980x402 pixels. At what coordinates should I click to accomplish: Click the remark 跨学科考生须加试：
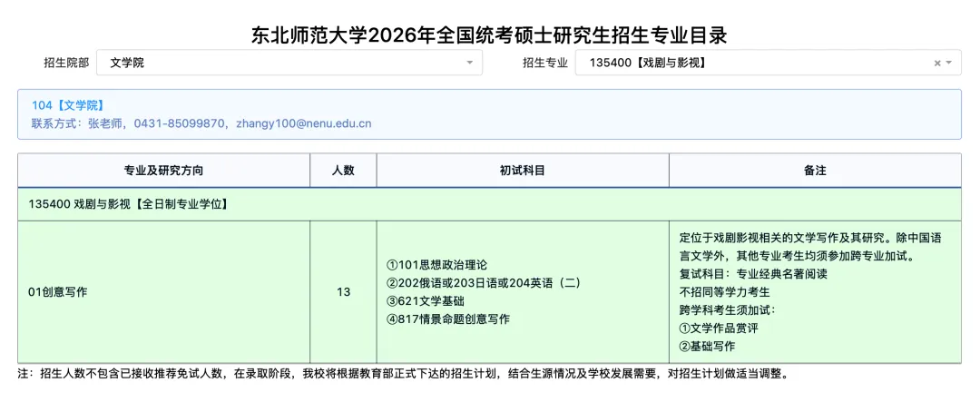[x=727, y=310]
